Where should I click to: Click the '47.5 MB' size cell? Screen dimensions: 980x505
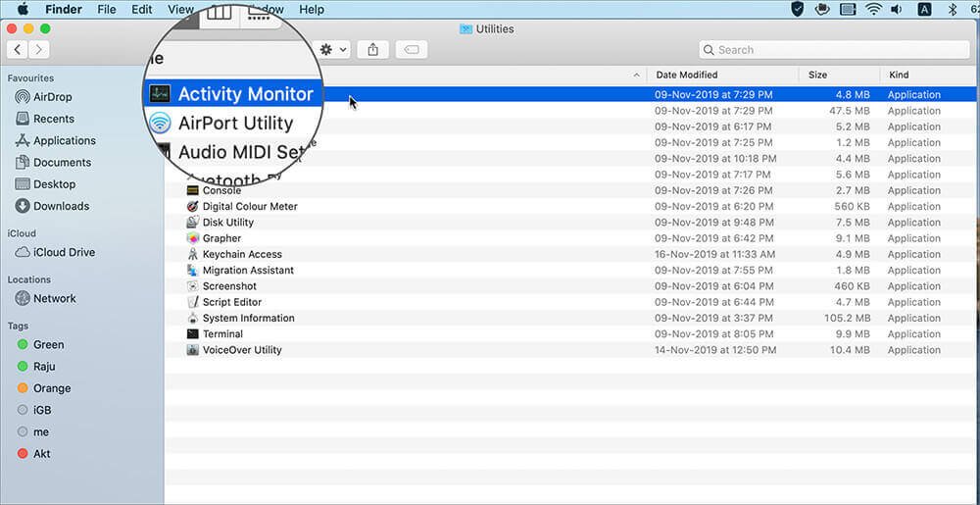[849, 111]
